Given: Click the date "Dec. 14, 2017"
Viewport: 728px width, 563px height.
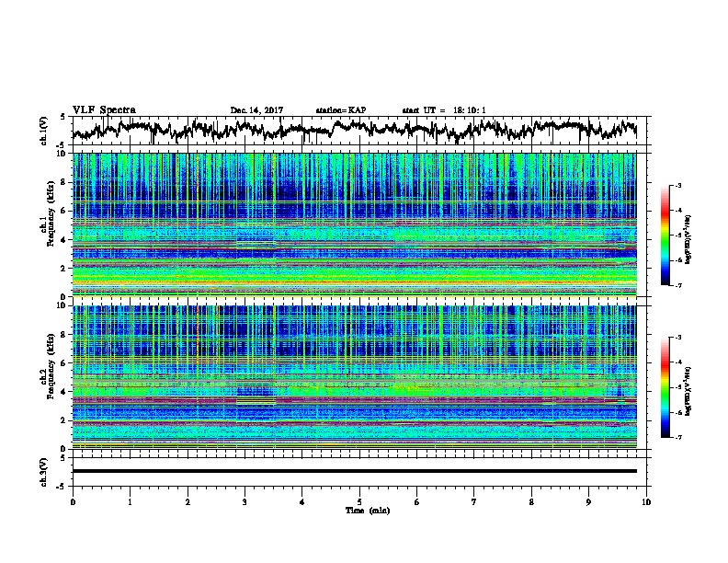Looking at the screenshot, I should coord(256,110).
